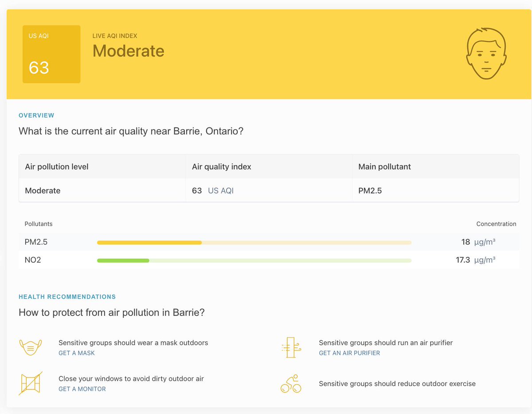Click the air purifier icon
Viewport: 532px width, 414px height.
[290, 347]
